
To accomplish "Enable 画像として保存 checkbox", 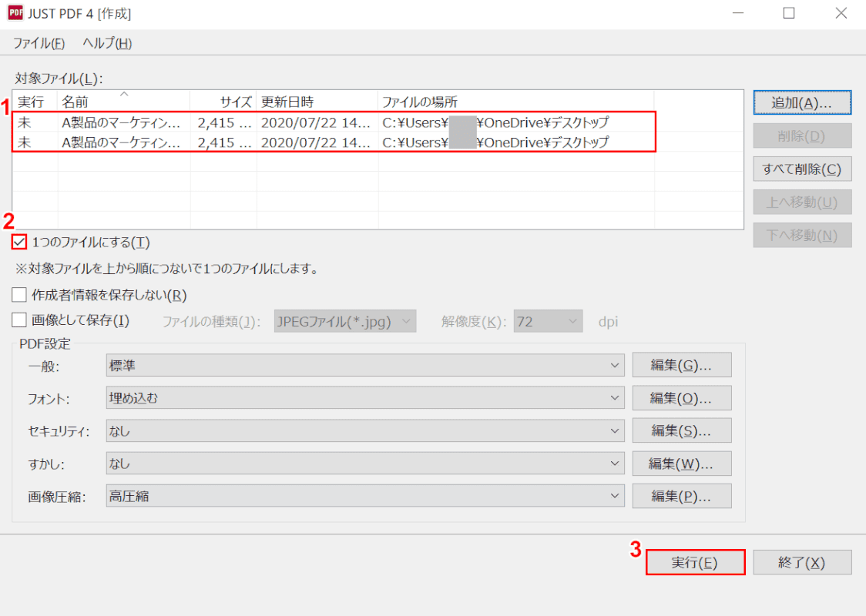I will [x=19, y=320].
